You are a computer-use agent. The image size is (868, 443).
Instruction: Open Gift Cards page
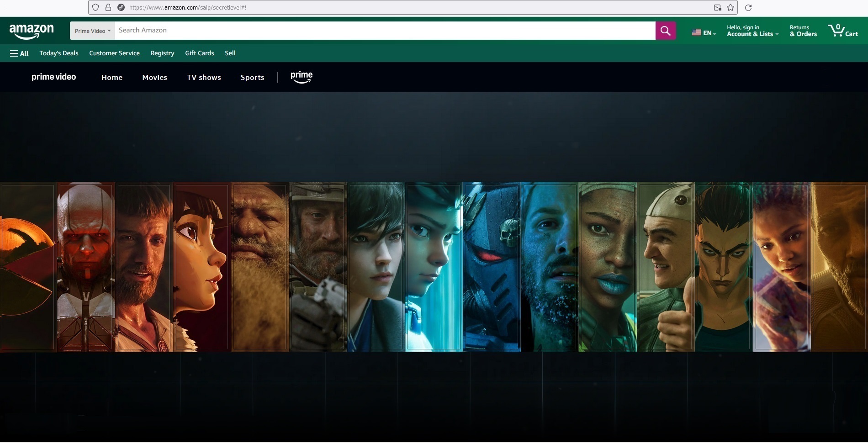[x=200, y=53]
